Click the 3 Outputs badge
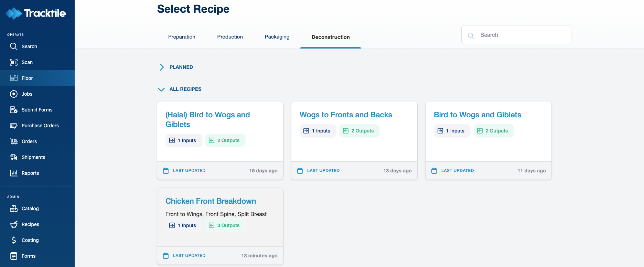Viewport: 644px width, 267px height. pyautogui.click(x=225, y=225)
